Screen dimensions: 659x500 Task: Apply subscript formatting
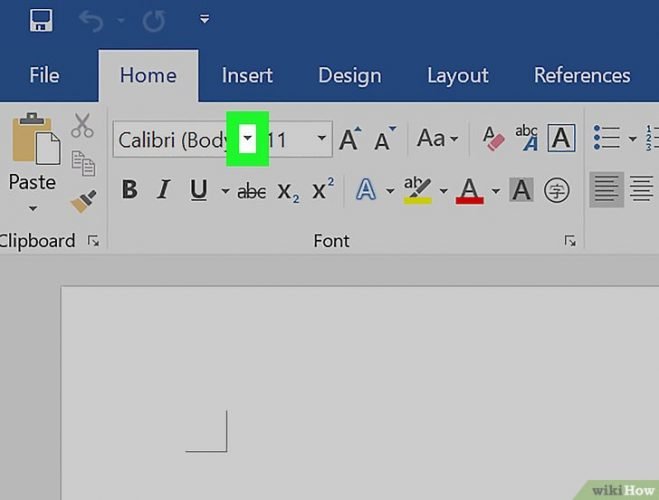tap(288, 190)
